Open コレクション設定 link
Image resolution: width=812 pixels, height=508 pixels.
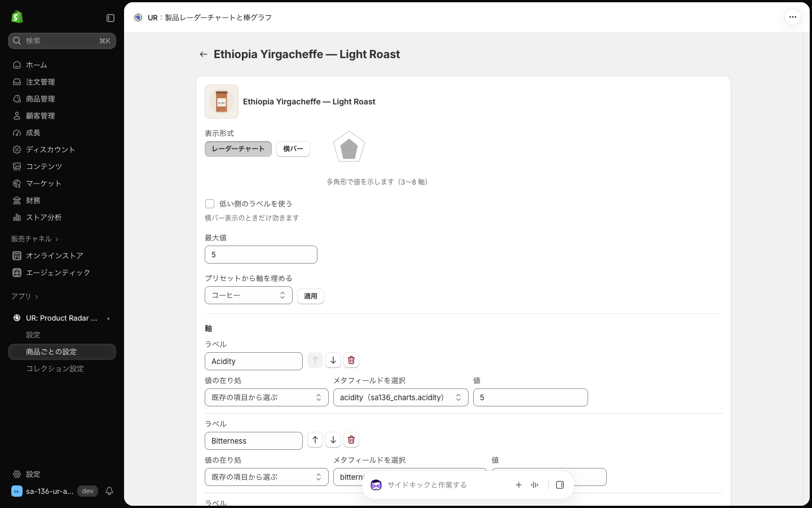click(55, 369)
